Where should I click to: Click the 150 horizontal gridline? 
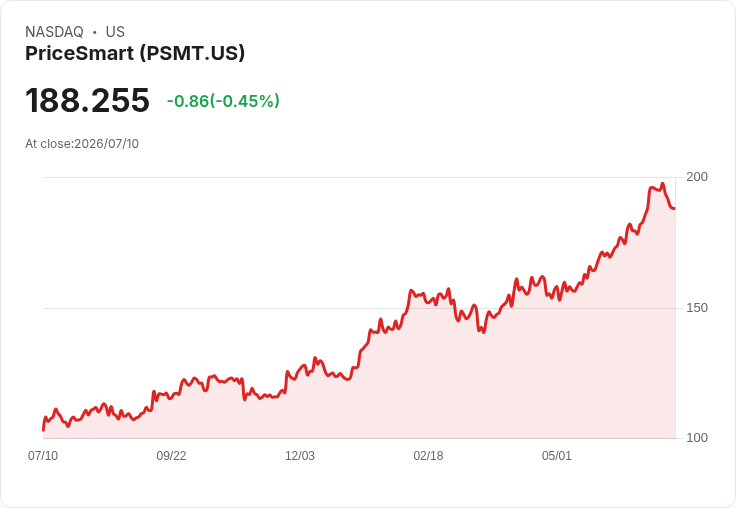[x=359, y=308]
